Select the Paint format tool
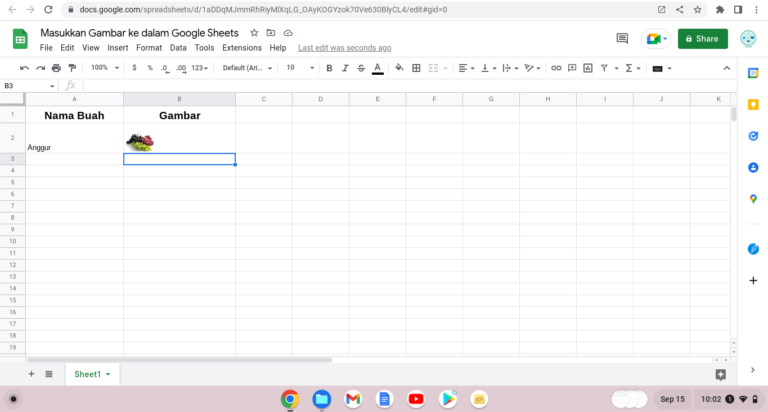Image resolution: width=768 pixels, height=412 pixels. coord(72,68)
